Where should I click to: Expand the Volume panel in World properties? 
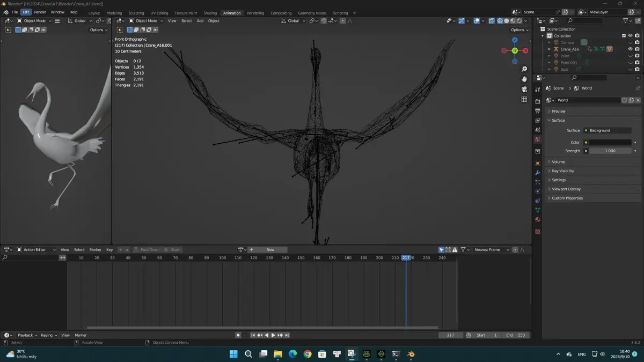click(558, 161)
